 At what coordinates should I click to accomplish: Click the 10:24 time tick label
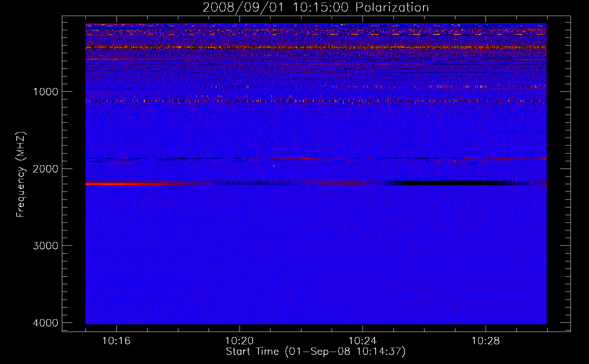[x=363, y=341]
